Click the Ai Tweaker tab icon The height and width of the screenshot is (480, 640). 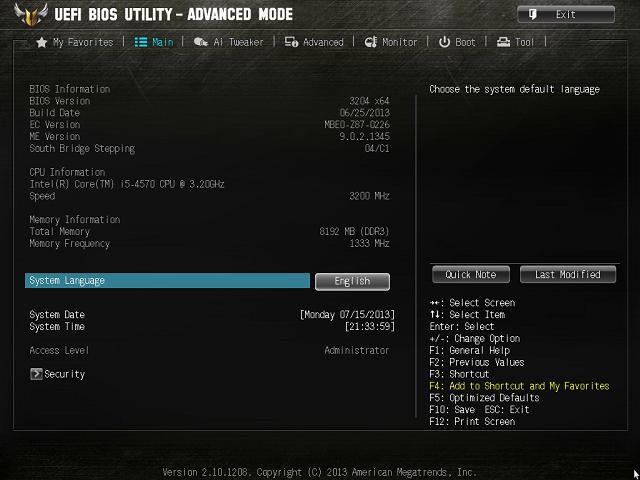tap(200, 42)
